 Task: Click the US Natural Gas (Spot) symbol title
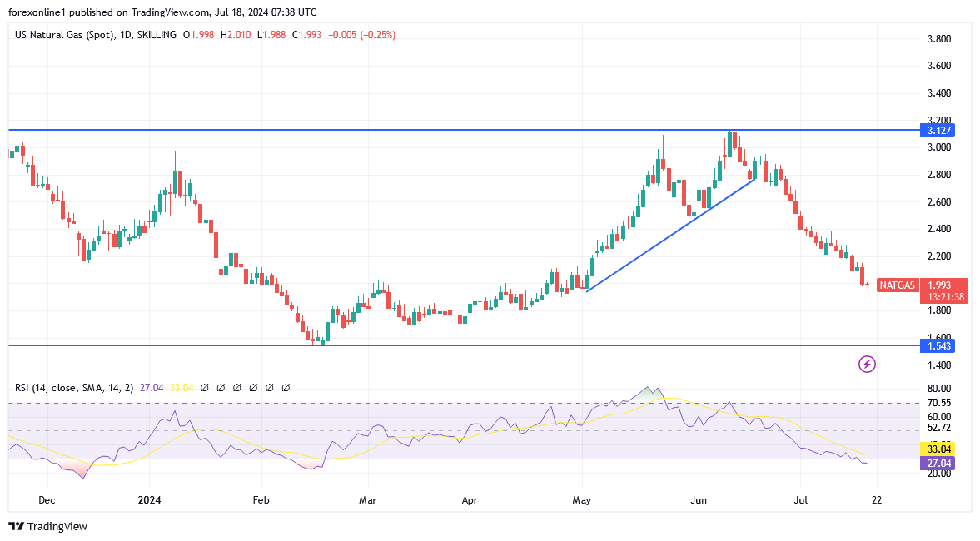click(x=63, y=35)
